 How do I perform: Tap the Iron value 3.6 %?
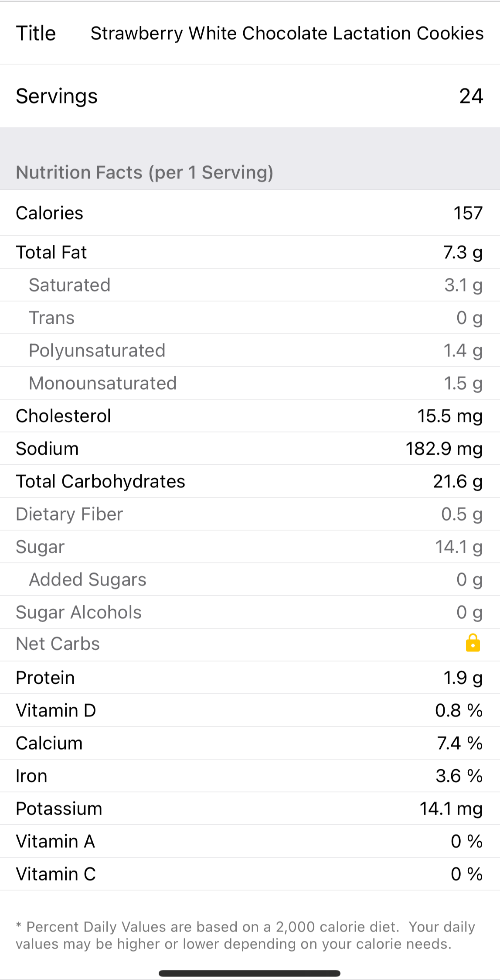(x=459, y=776)
